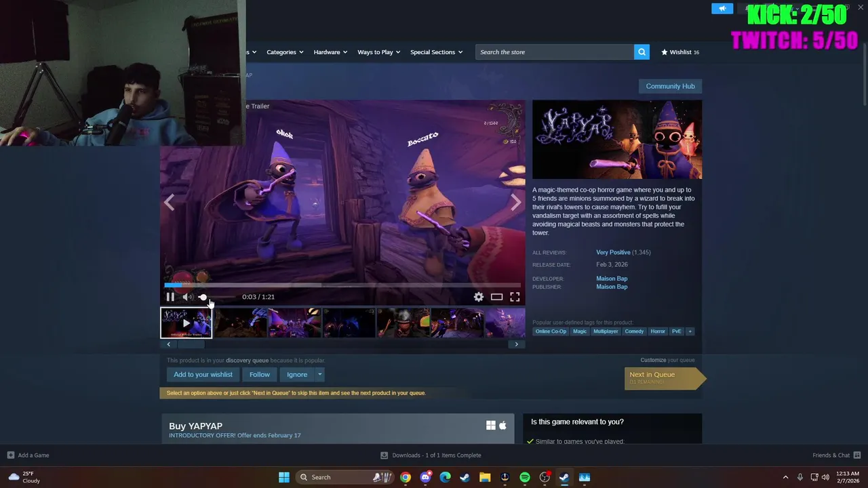Open the weather widget showing Cloudy
Viewport: 868px width, 488px height.
(24, 477)
